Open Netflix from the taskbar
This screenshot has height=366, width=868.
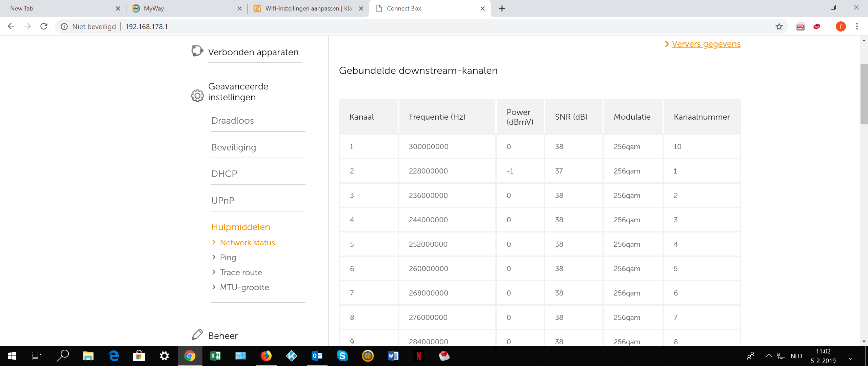pyautogui.click(x=418, y=356)
